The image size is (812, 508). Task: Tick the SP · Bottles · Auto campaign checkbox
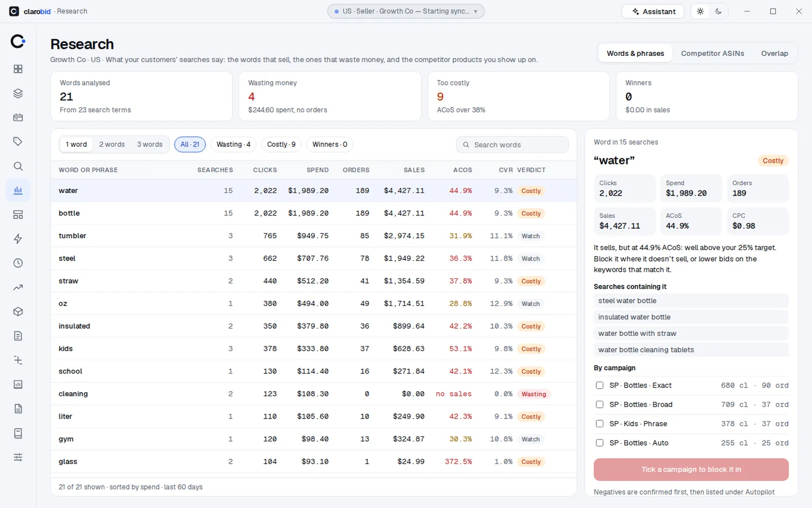click(599, 443)
